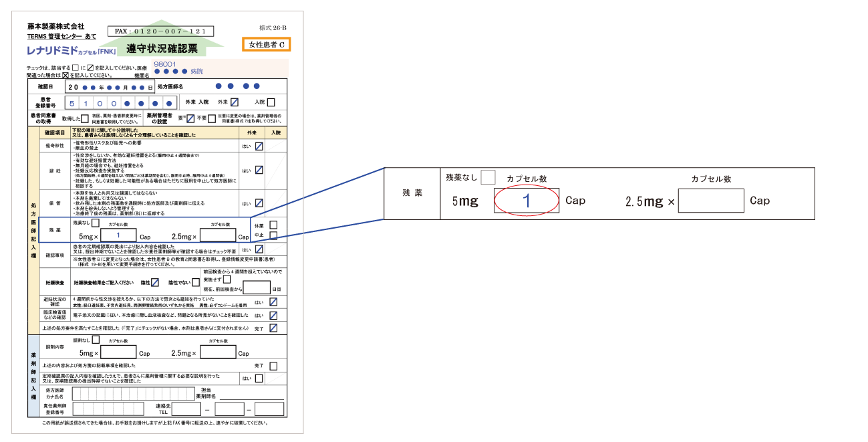This screenshot has width=868, height=442.
Task: Check the はい box in 避妊 row
Action: 259,170
